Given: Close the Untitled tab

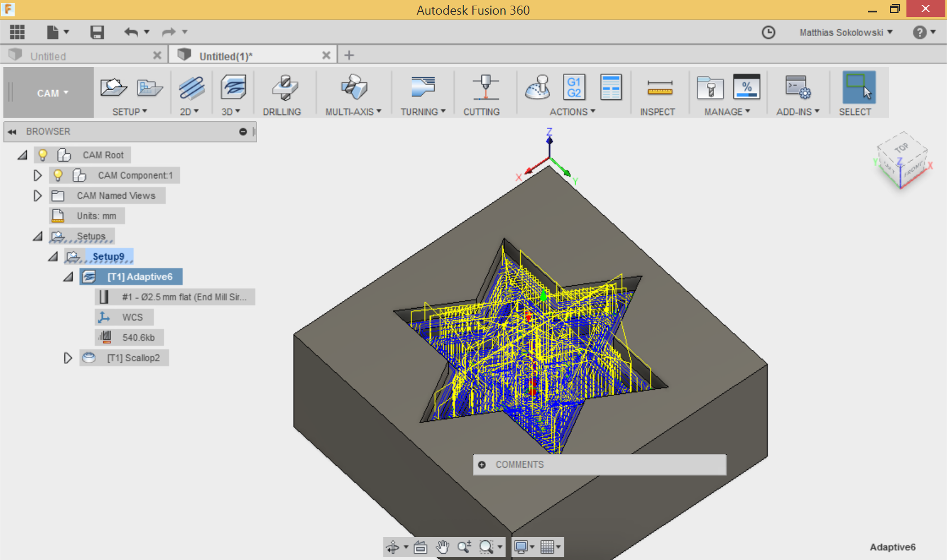Looking at the screenshot, I should click(x=157, y=55).
